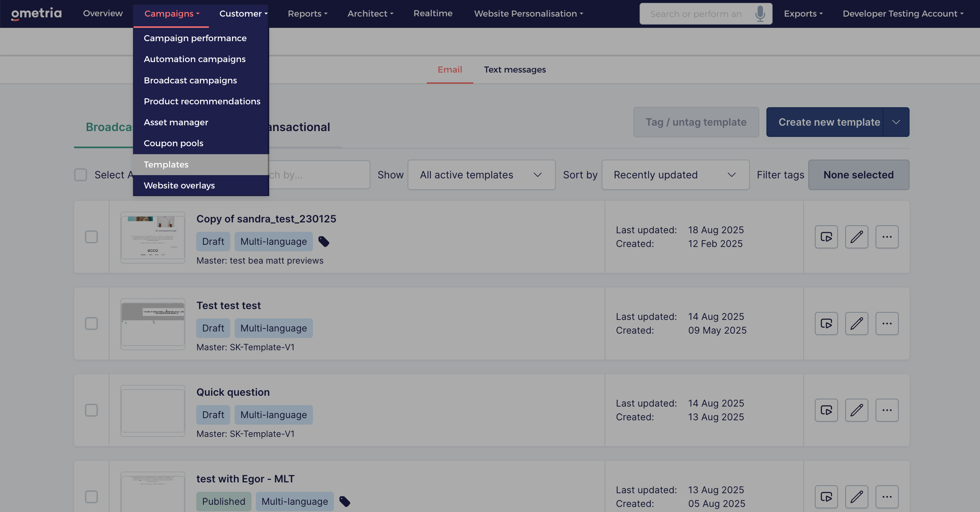The height and width of the screenshot is (512, 980).
Task: Switch to the Text messages tab
Action: (515, 70)
